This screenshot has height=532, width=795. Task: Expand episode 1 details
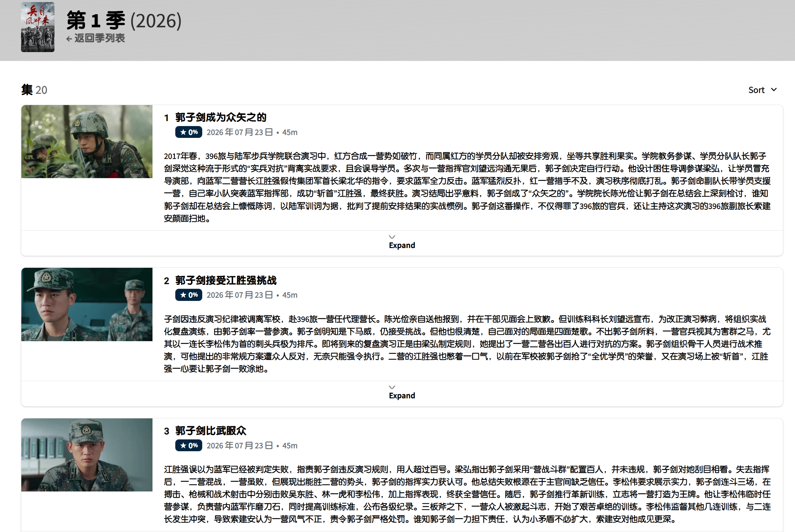402,242
